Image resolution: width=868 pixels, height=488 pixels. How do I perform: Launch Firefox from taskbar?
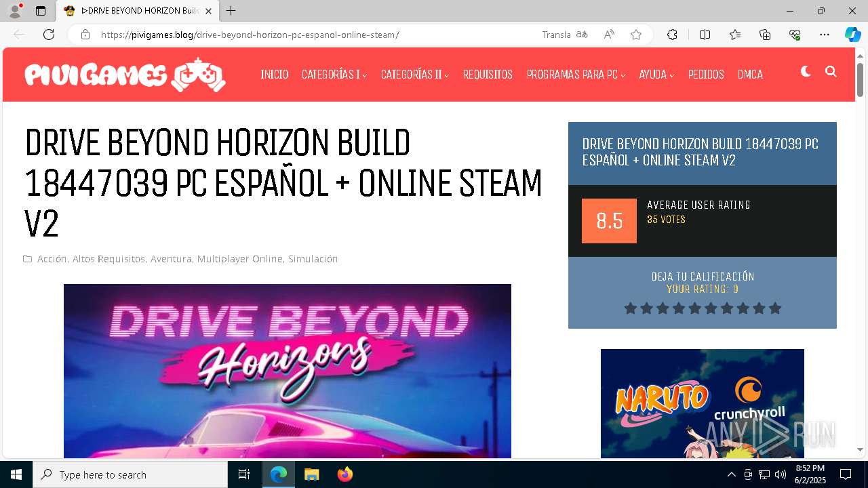coord(344,474)
